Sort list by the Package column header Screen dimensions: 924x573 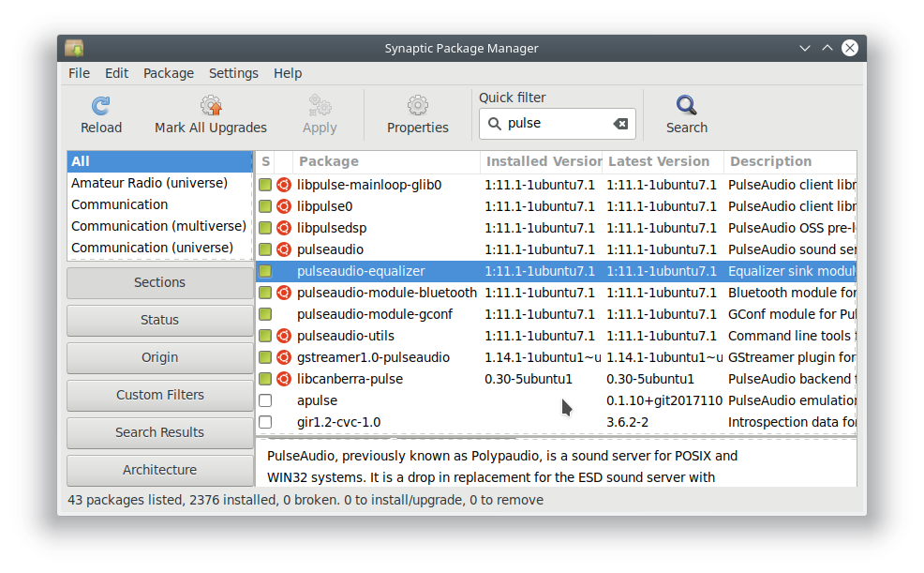384,161
